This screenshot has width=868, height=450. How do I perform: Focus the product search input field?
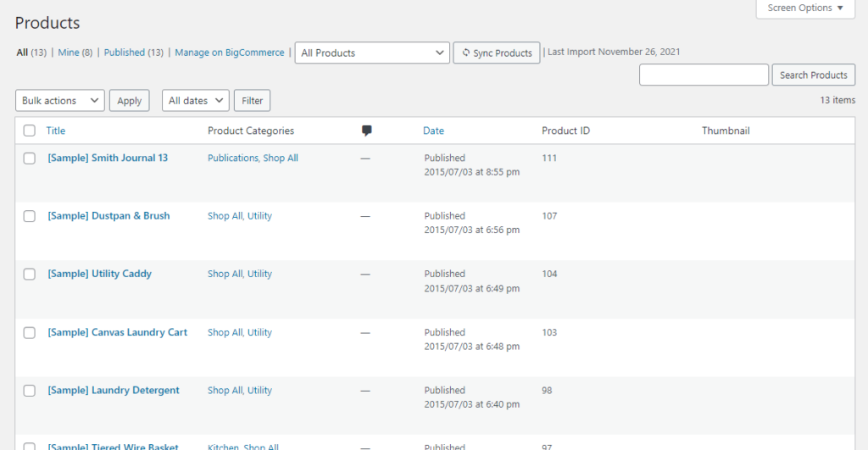point(704,75)
